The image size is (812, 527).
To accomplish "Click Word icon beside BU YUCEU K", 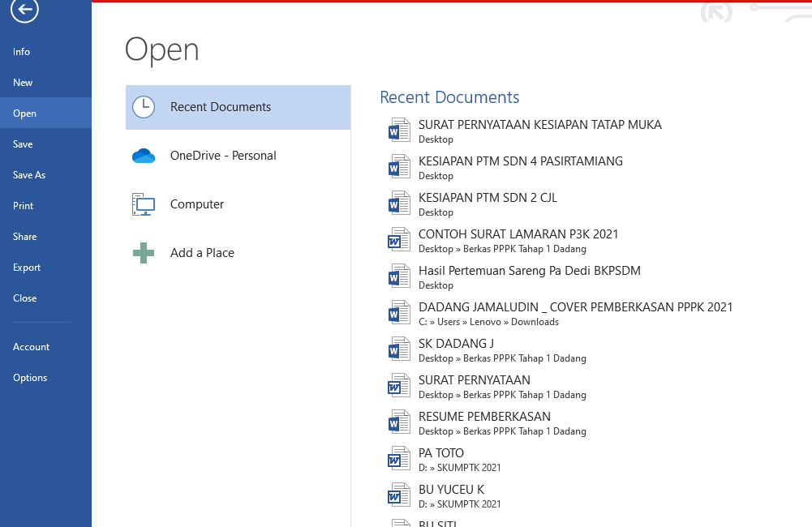I will coord(398,495).
